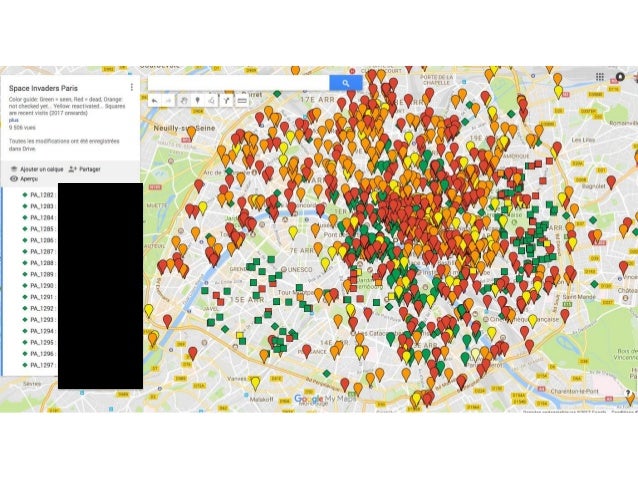Screen dimensions: 638x479
Task: Select PA_1290 in the layer list
Action: (x=39, y=286)
